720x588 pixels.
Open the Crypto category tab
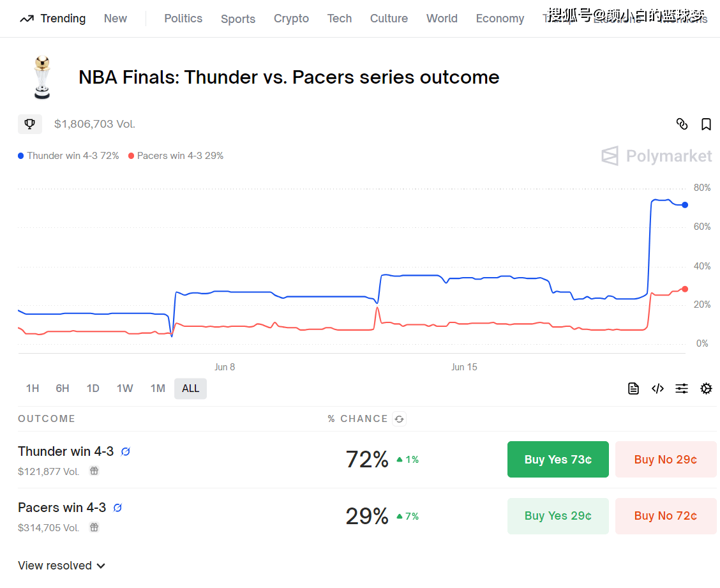pyautogui.click(x=291, y=19)
